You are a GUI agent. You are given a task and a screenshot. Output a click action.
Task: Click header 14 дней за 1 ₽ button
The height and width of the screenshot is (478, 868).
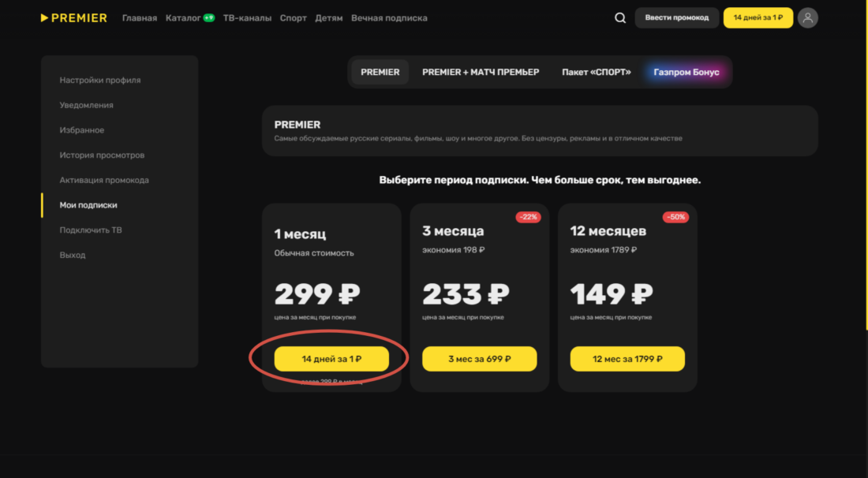point(758,18)
